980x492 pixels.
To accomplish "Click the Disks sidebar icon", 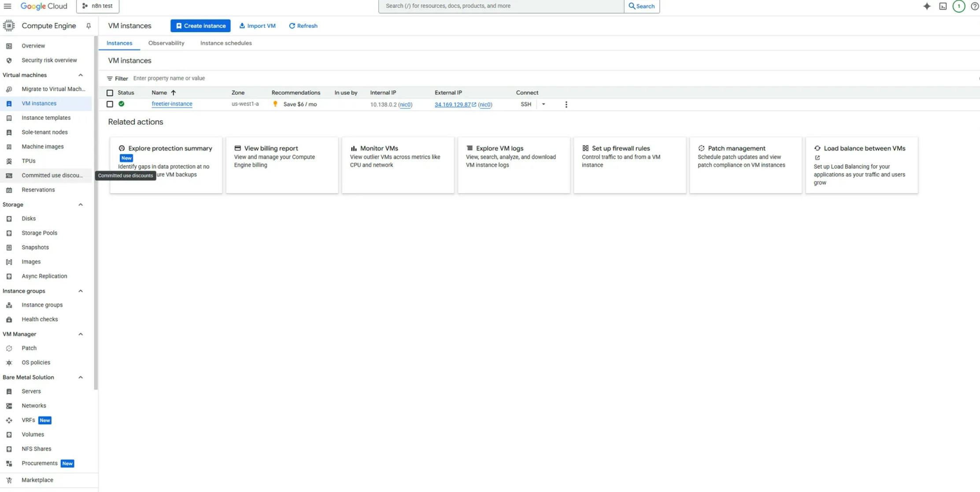I will [x=9, y=218].
